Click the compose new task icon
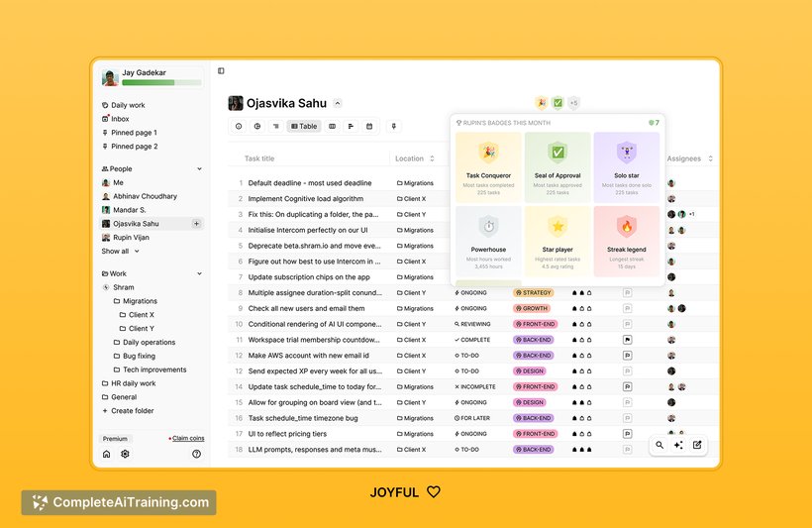Image resolution: width=812 pixels, height=528 pixels. coord(697,445)
